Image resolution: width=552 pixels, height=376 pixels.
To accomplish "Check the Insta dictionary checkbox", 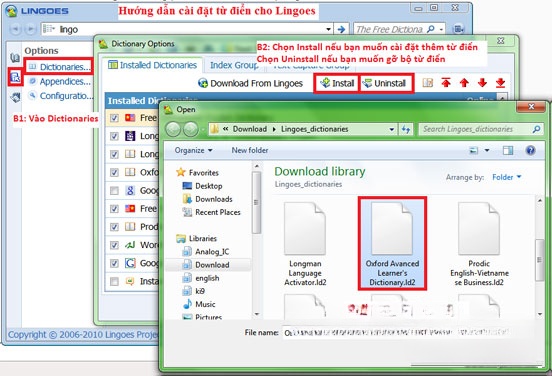I will click(x=114, y=282).
